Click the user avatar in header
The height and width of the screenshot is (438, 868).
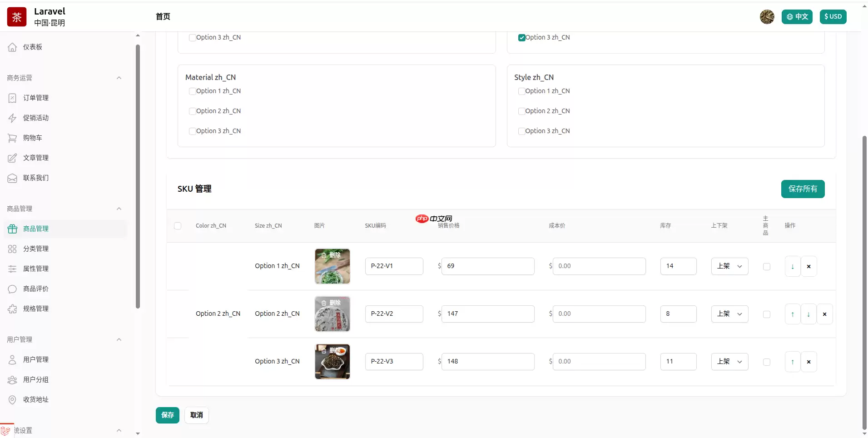pyautogui.click(x=767, y=17)
